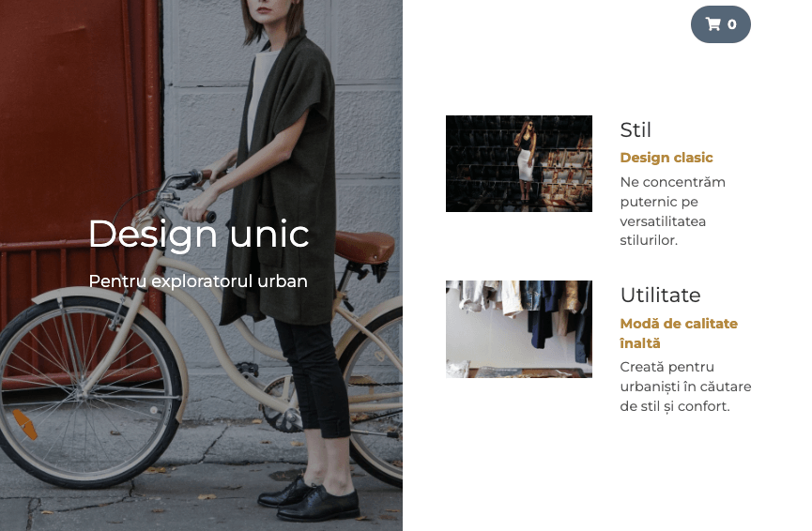This screenshot has width=812, height=531.
Task: Open the Utilitate clothing rack thumbnail
Action: tap(519, 329)
